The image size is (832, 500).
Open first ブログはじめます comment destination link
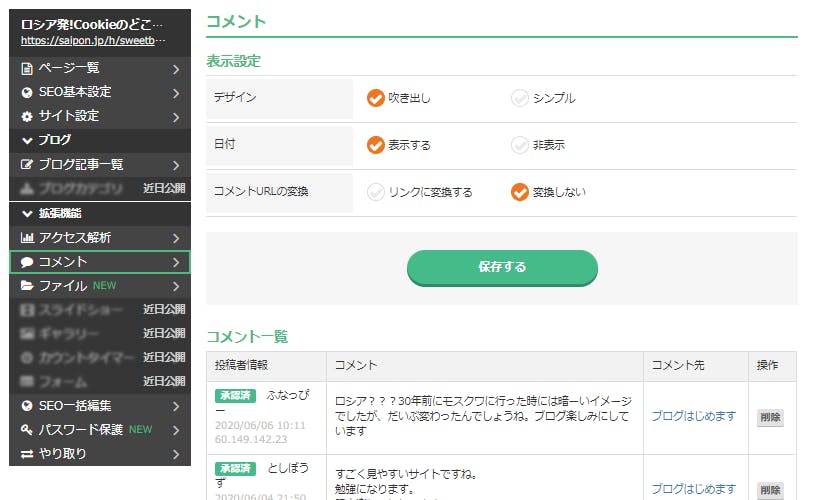(693, 416)
